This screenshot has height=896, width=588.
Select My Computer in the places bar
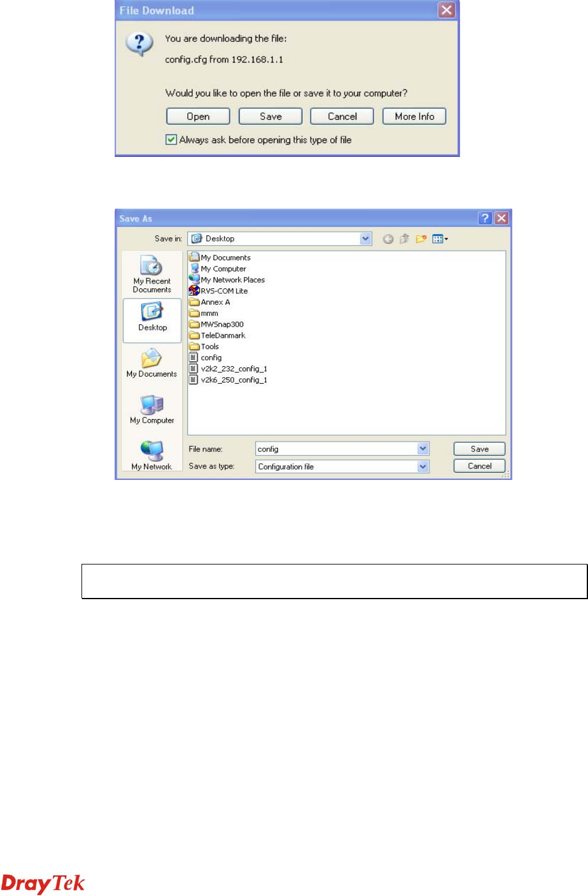tap(151, 409)
